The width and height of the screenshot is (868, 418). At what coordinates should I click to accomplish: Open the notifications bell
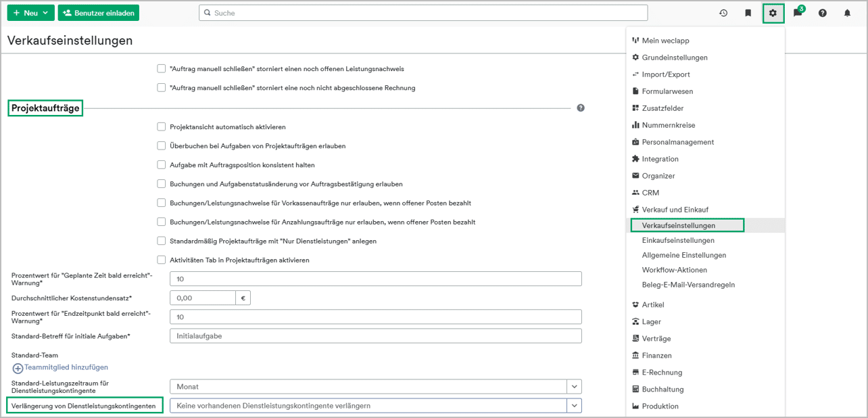click(x=847, y=13)
